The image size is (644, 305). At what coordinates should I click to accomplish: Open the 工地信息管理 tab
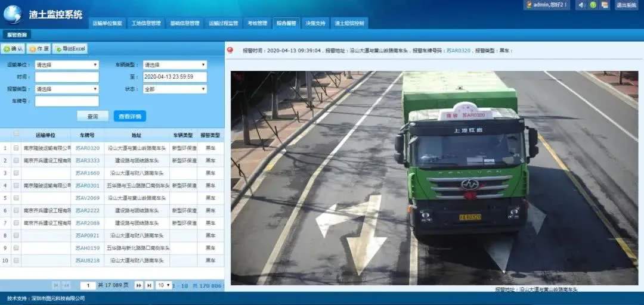146,23
